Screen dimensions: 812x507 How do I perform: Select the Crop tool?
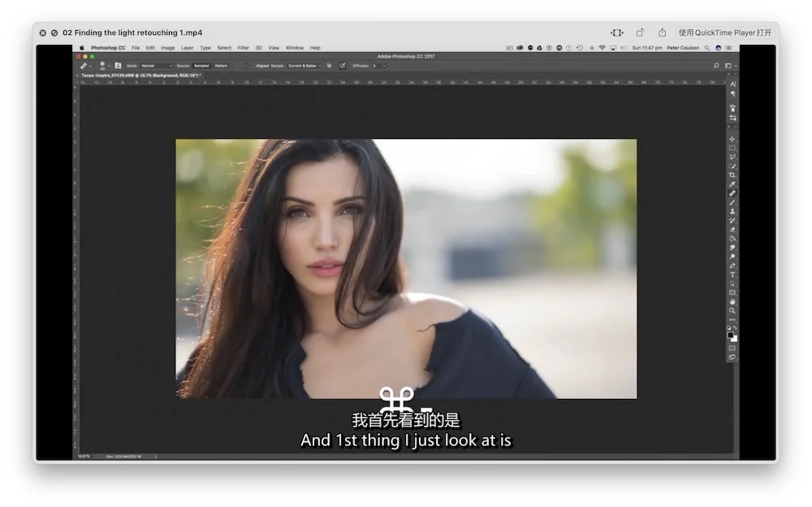pyautogui.click(x=732, y=175)
